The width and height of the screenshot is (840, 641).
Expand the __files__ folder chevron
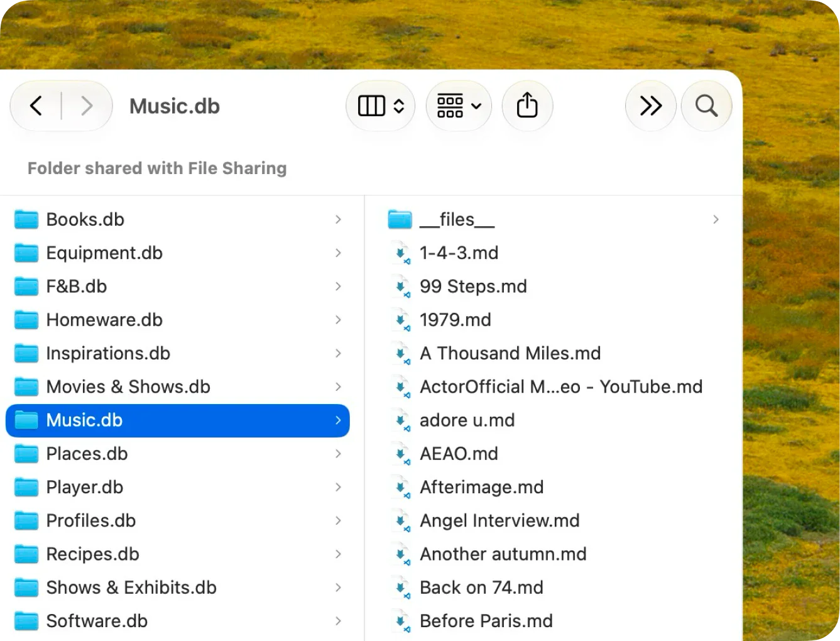coord(716,219)
